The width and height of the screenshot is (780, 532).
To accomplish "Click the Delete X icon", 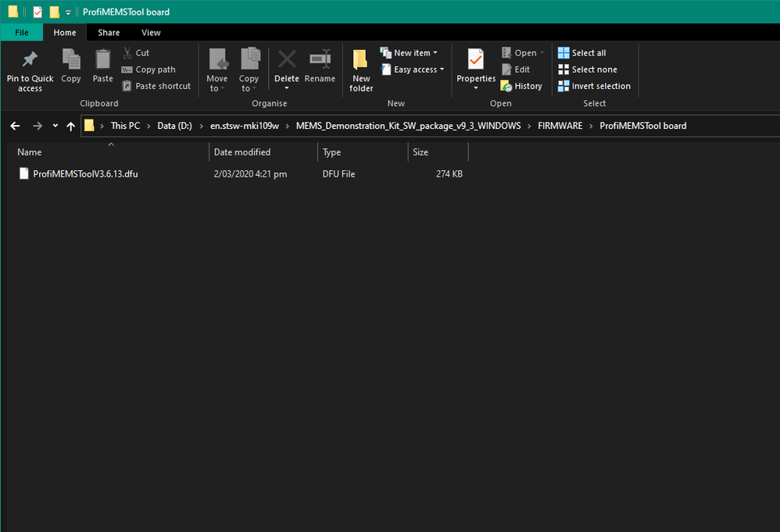I will [x=287, y=59].
